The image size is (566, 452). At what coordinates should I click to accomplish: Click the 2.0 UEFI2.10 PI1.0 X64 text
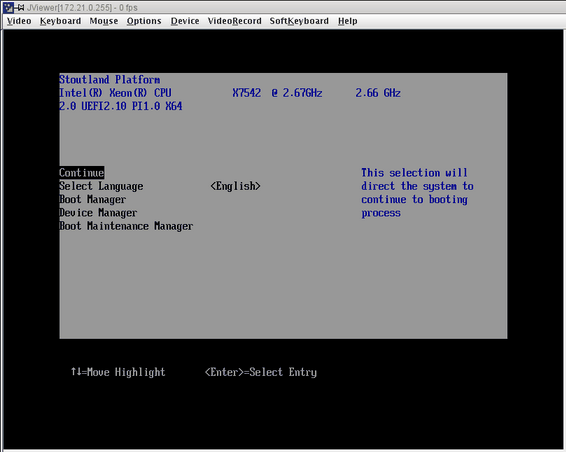tap(121, 106)
